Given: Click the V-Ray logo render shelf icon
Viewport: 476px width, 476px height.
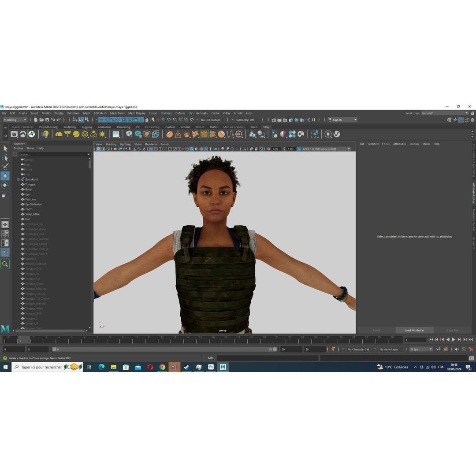Looking at the screenshot, I should coord(337,134).
